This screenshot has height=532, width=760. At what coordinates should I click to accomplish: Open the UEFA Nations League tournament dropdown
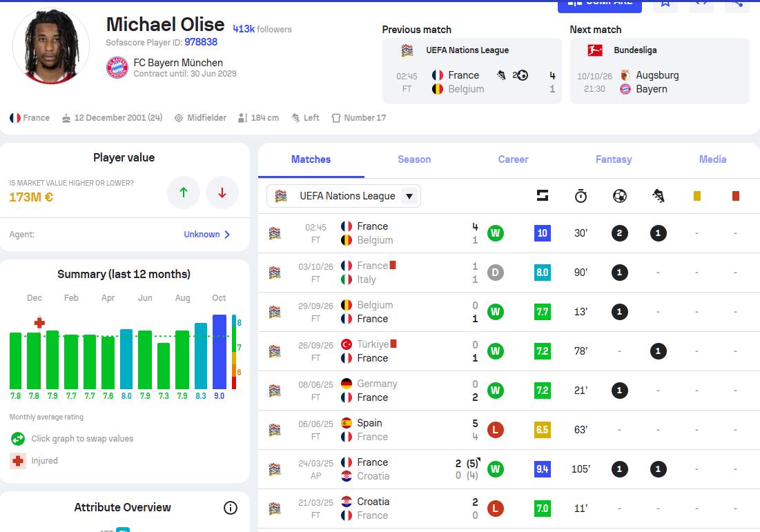pos(344,196)
